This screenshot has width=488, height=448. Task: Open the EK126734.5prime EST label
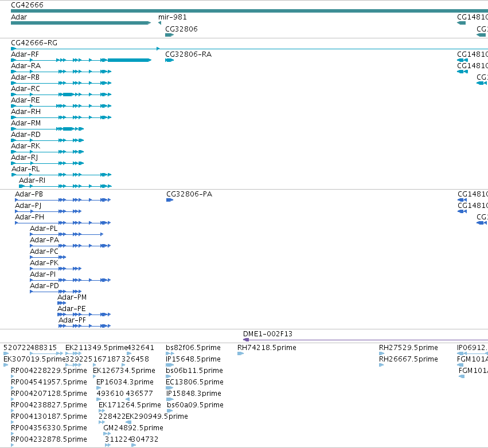coord(124,371)
